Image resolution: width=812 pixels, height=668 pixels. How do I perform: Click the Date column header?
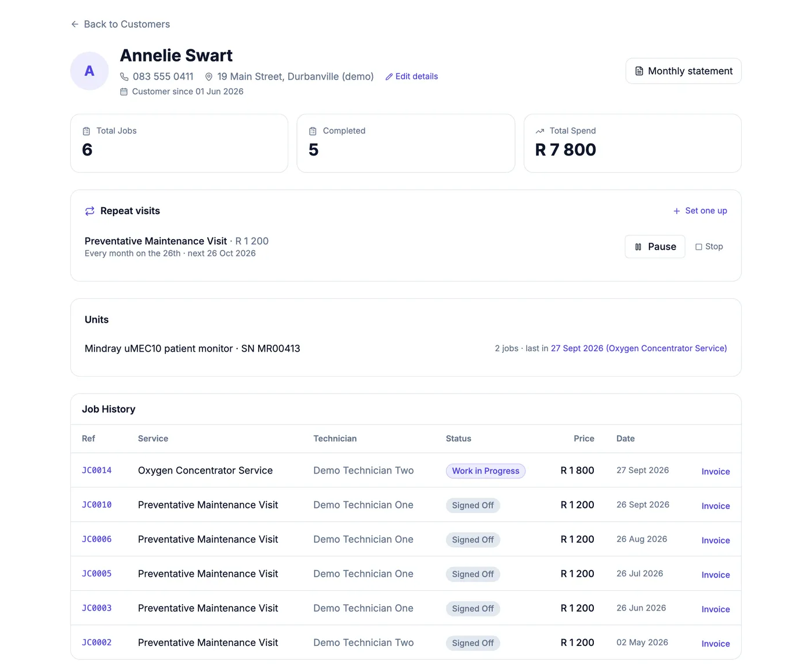(x=625, y=439)
